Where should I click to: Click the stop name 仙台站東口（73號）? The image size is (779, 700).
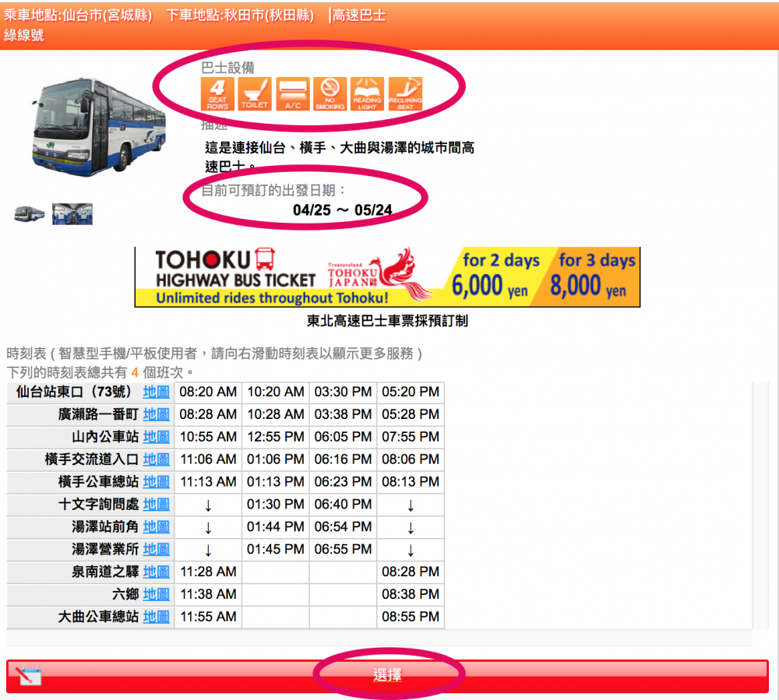click(74, 392)
